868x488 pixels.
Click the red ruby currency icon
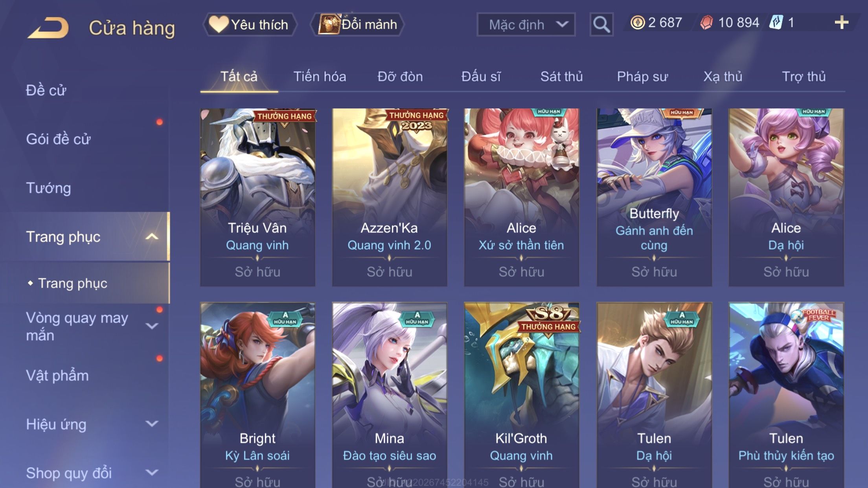(x=706, y=23)
